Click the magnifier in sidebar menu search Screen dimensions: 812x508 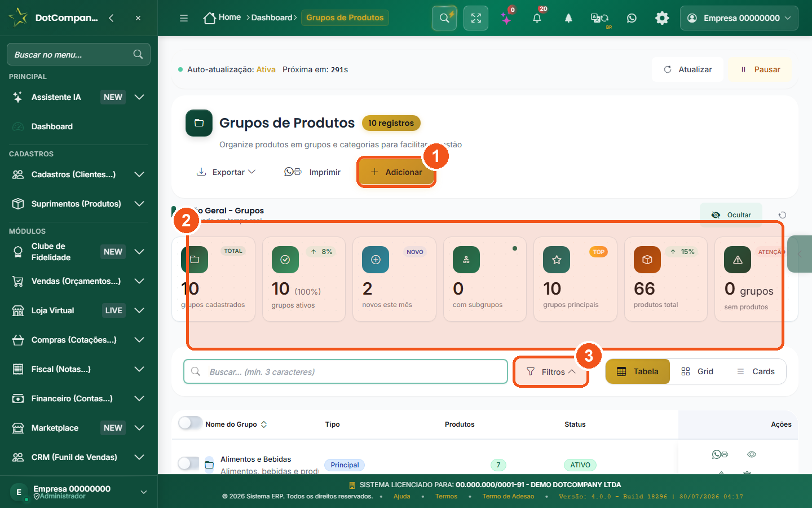138,54
